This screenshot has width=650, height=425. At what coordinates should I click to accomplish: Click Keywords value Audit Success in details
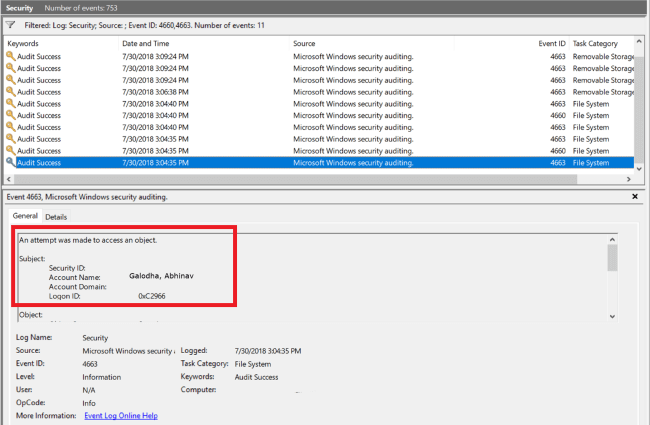tap(256, 377)
